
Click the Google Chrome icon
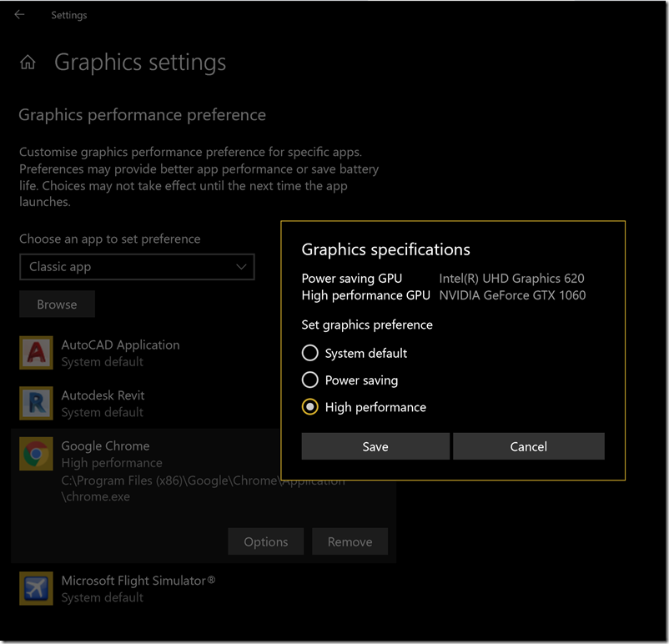tap(36, 454)
